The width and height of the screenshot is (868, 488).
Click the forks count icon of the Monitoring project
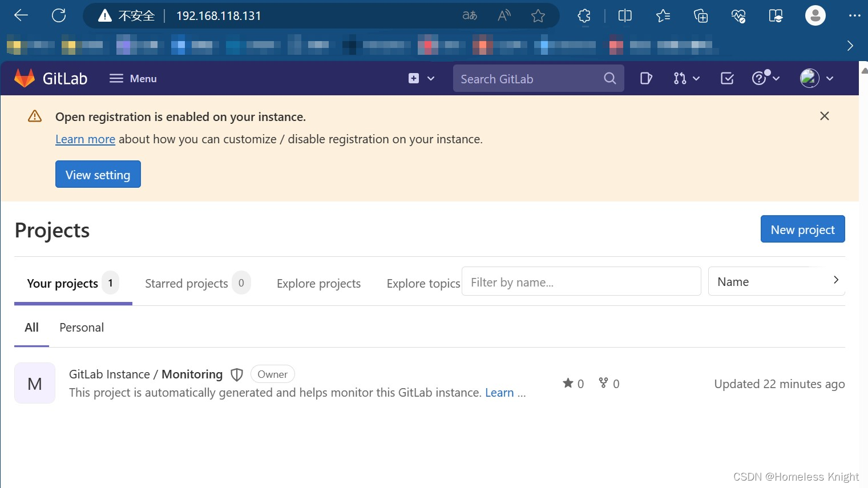pos(603,383)
